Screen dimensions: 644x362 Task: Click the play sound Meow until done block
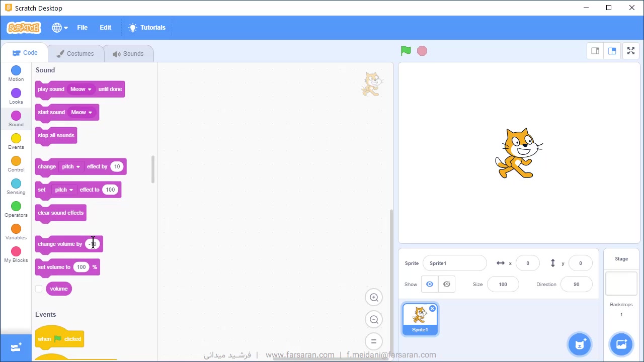pos(80,89)
